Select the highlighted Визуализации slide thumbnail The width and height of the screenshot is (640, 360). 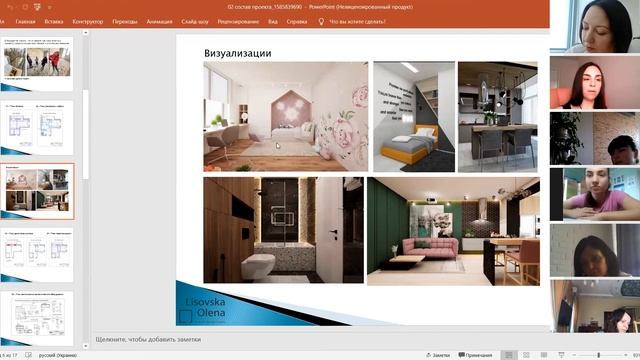[37, 191]
